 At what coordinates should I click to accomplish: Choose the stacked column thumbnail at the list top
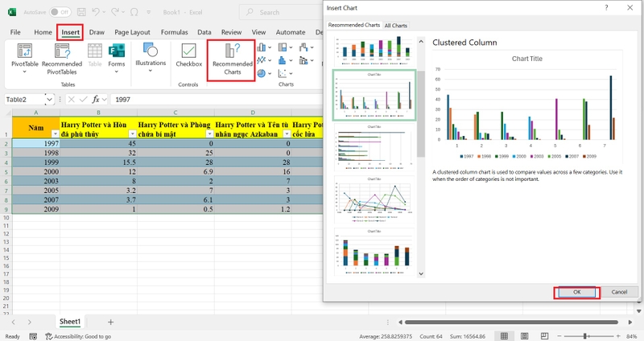click(374, 51)
